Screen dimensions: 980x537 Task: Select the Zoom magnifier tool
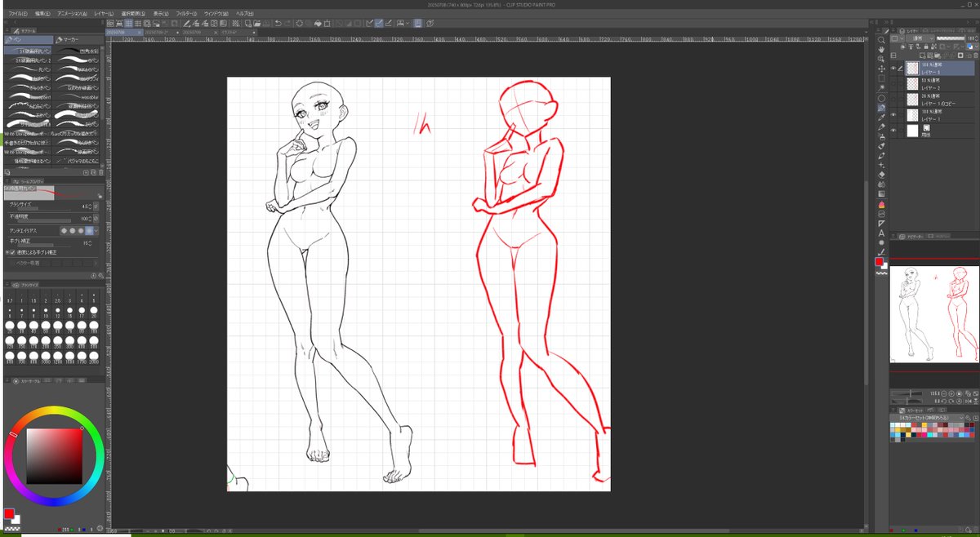tap(881, 39)
